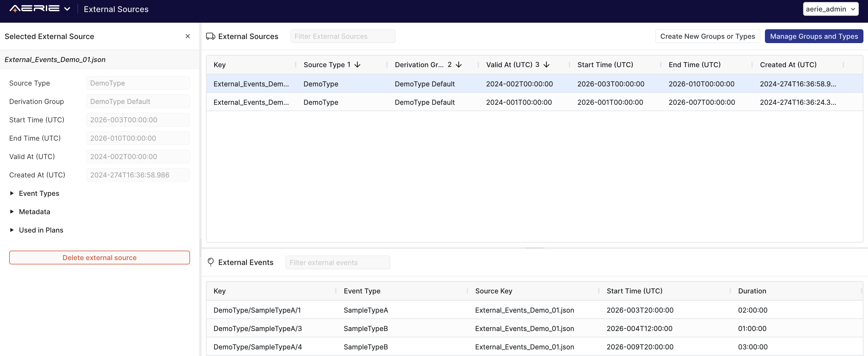Click created time 2024-274T16:36:24.3...

tap(798, 102)
